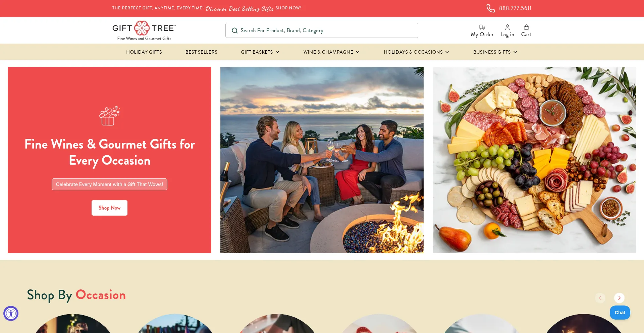The width and height of the screenshot is (644, 333).
Task: Open the Chat button
Action: 620,313
